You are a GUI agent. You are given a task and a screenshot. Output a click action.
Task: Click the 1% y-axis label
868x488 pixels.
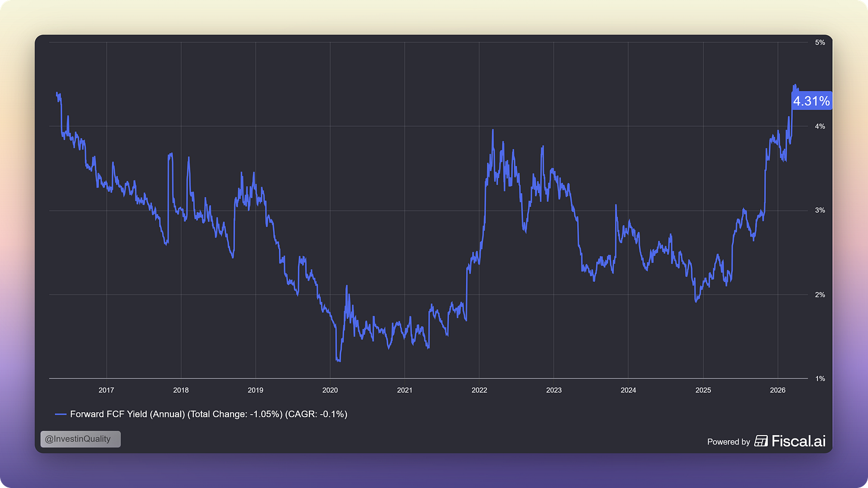click(x=820, y=378)
